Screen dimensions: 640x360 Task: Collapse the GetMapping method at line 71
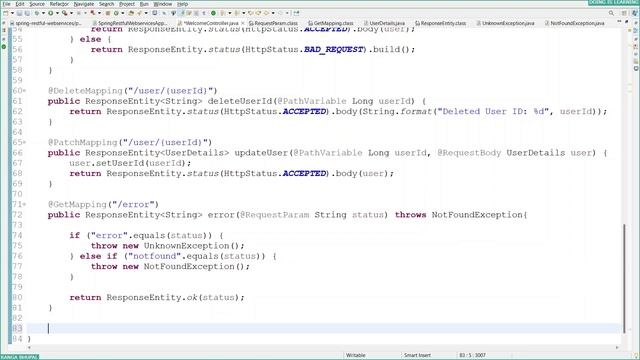(x=24, y=204)
